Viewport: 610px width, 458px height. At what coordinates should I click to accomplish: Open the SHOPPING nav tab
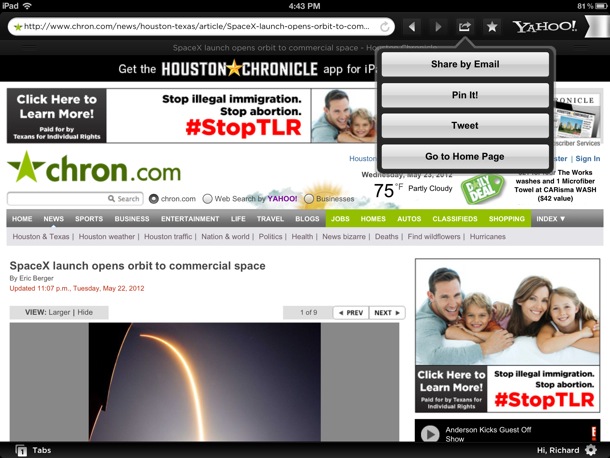(x=507, y=219)
